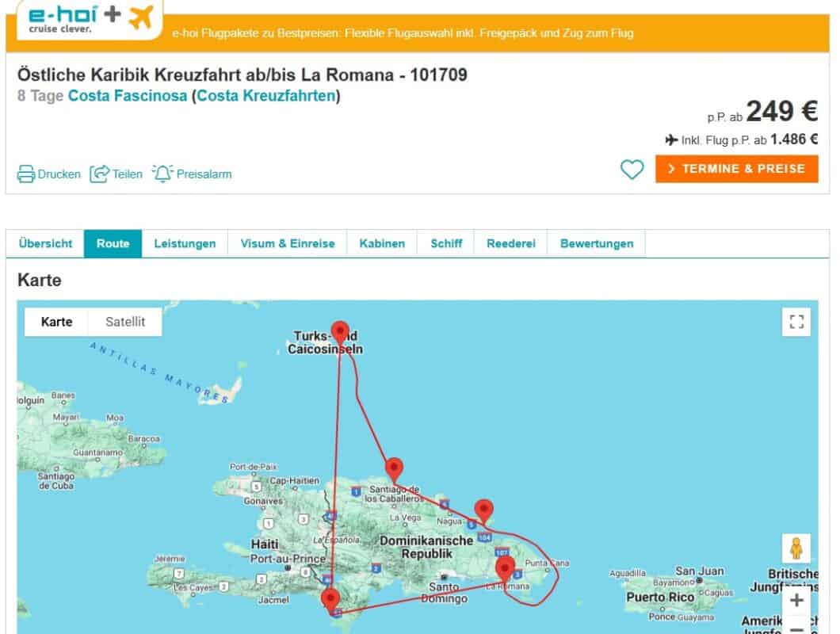The width and height of the screenshot is (840, 634).
Task: Click the Turks and Caicos map pin
Action: 340,333
